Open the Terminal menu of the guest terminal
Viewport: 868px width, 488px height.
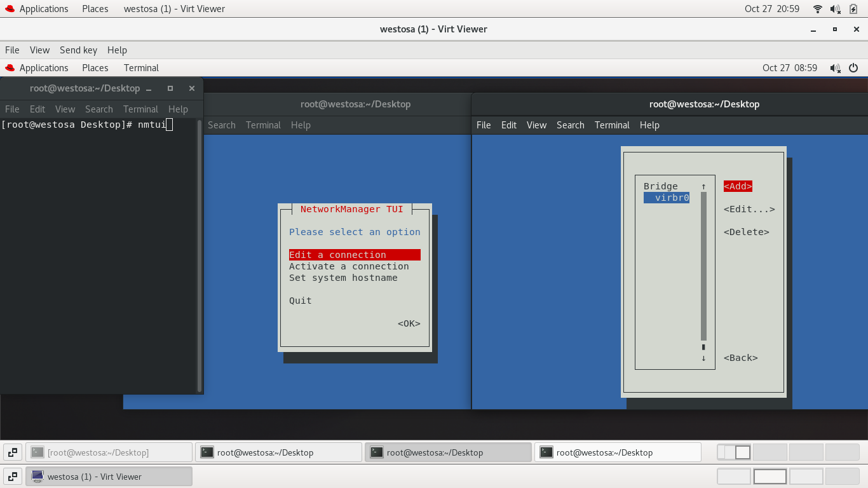(x=611, y=125)
